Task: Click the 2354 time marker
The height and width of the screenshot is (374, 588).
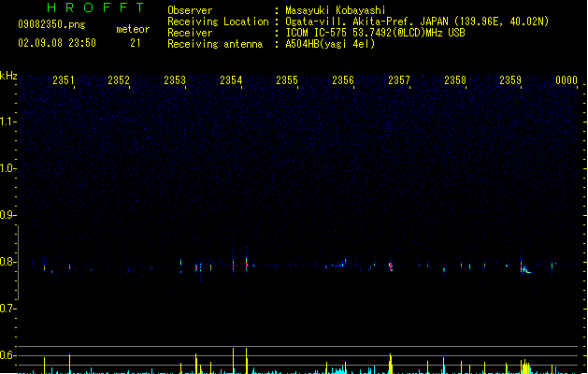Action: point(231,80)
